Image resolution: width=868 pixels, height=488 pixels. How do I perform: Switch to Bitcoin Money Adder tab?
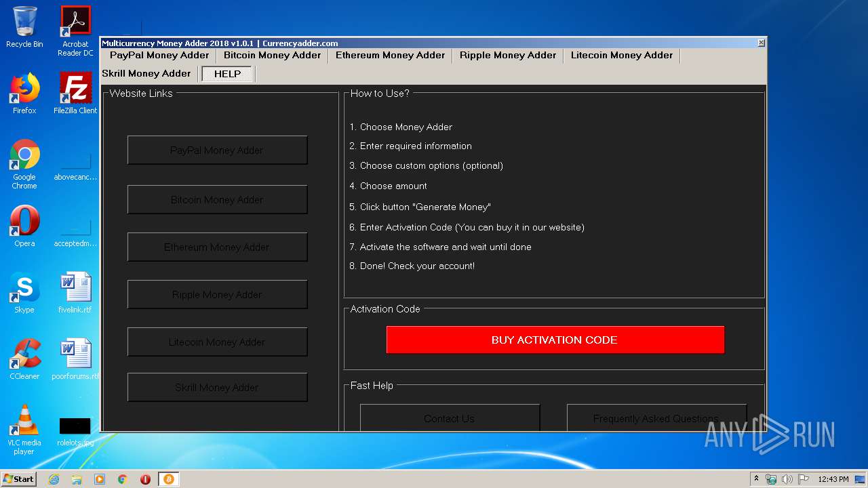coord(272,56)
